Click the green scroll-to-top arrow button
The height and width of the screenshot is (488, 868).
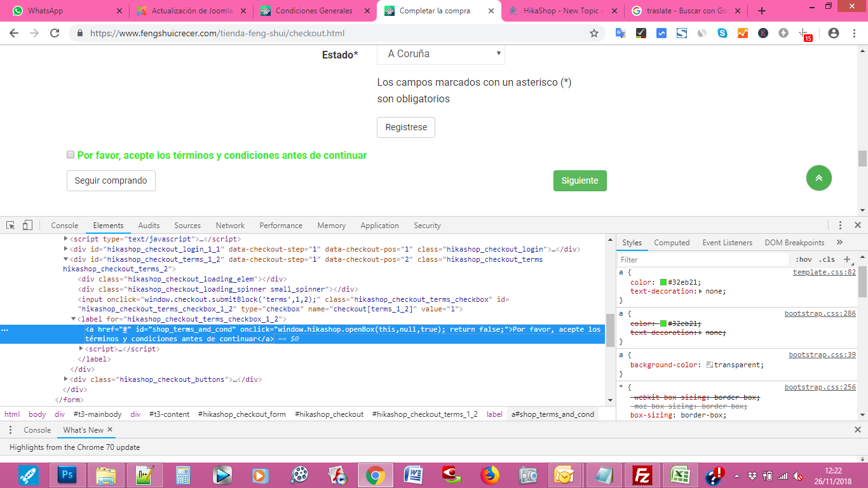[818, 178]
